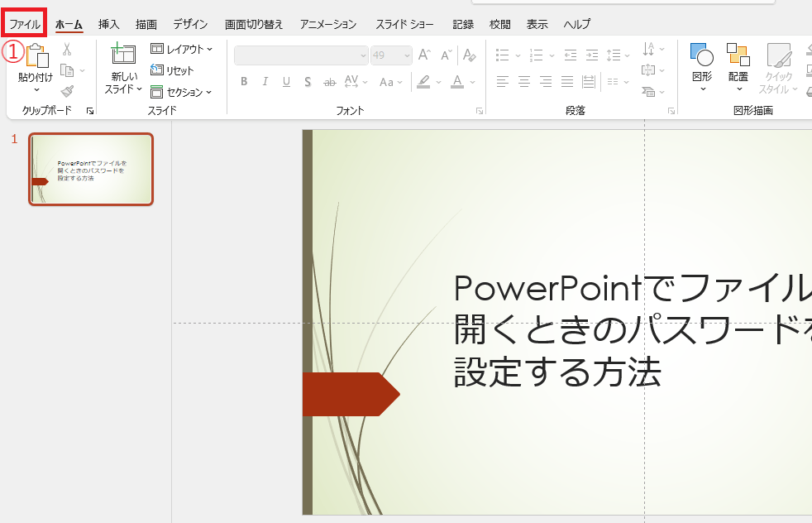The image size is (812, 523).
Task: Open Change Case Aa menu
Action: pos(390,82)
